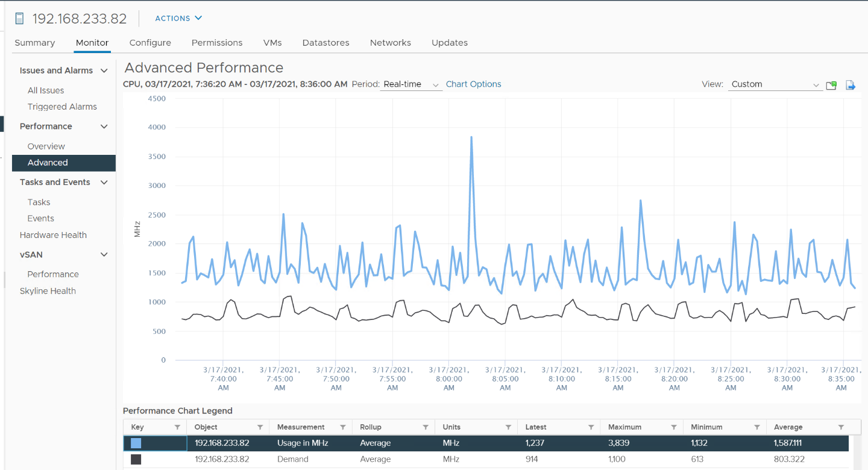Image resolution: width=868 pixels, height=470 pixels.
Task: Click the 613 minimum value
Action: click(697, 459)
